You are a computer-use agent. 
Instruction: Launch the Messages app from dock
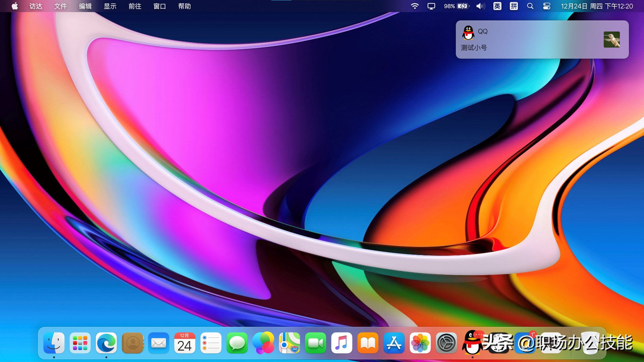coord(237,343)
